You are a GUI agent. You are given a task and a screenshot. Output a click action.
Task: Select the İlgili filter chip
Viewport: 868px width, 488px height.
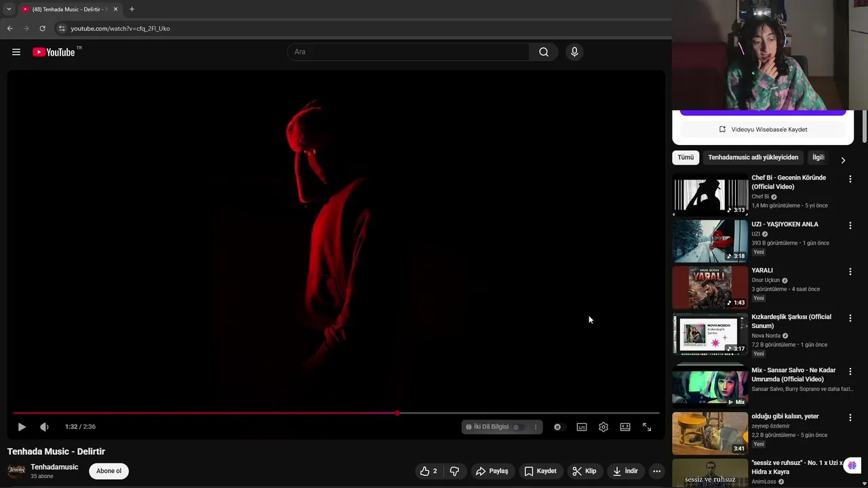818,157
